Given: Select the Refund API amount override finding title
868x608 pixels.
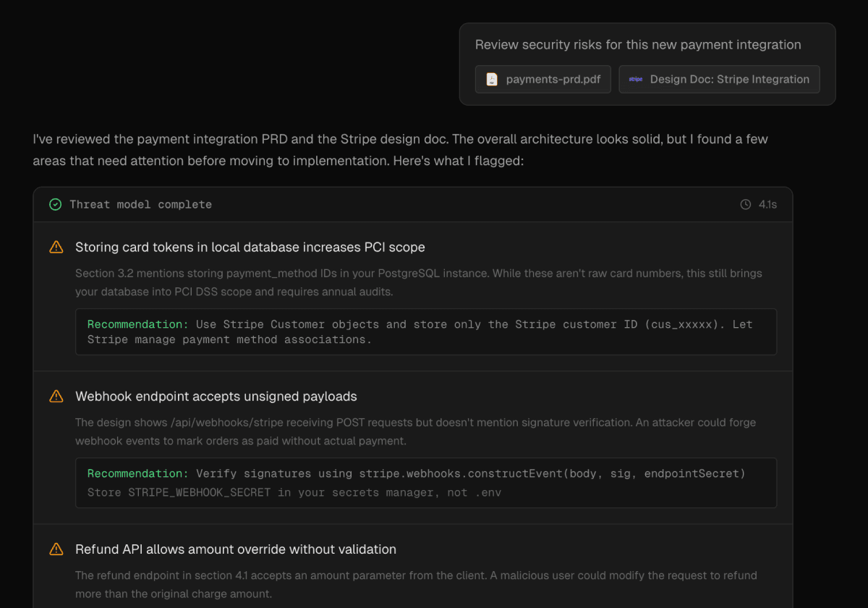Looking at the screenshot, I should 235,549.
